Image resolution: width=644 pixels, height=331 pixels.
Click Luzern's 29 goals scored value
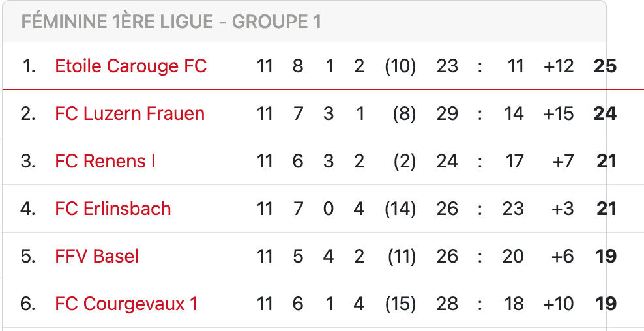pyautogui.click(x=447, y=113)
